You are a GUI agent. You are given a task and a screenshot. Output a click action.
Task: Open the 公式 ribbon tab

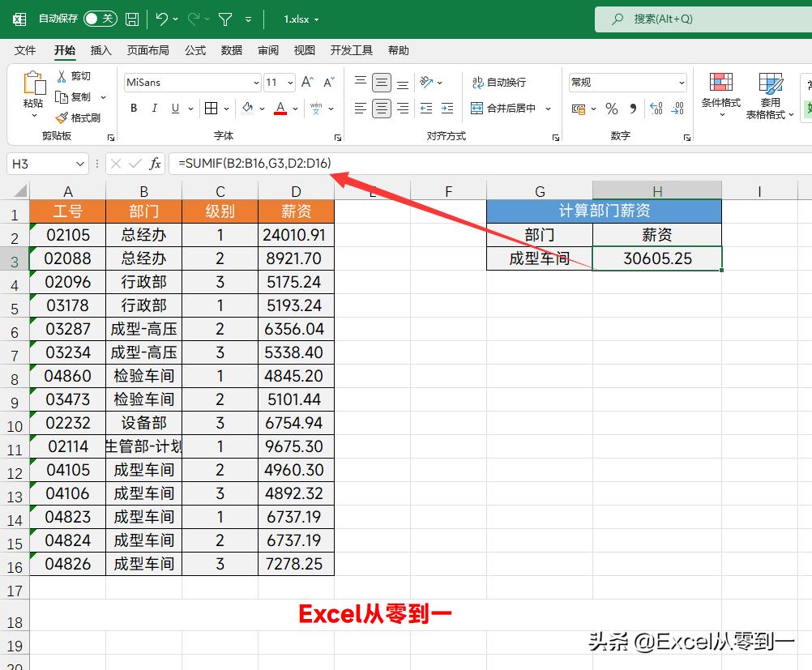[194, 49]
